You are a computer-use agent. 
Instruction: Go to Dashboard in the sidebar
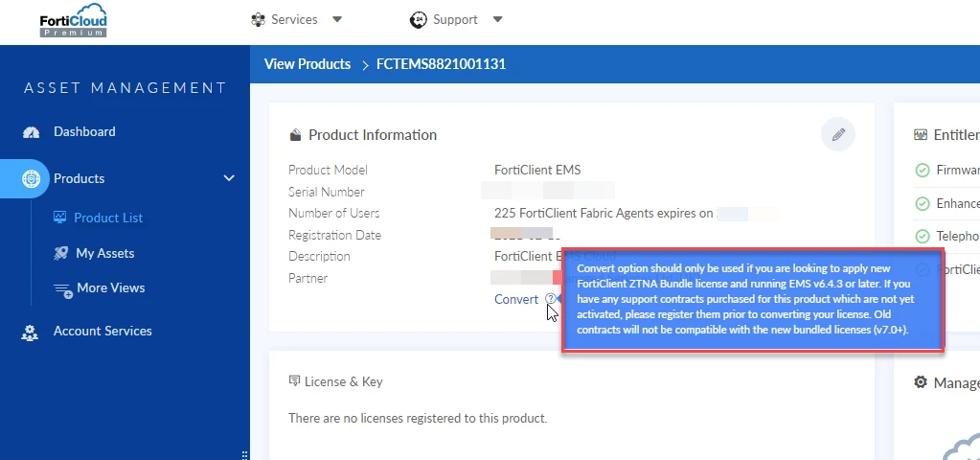pyautogui.click(x=84, y=131)
